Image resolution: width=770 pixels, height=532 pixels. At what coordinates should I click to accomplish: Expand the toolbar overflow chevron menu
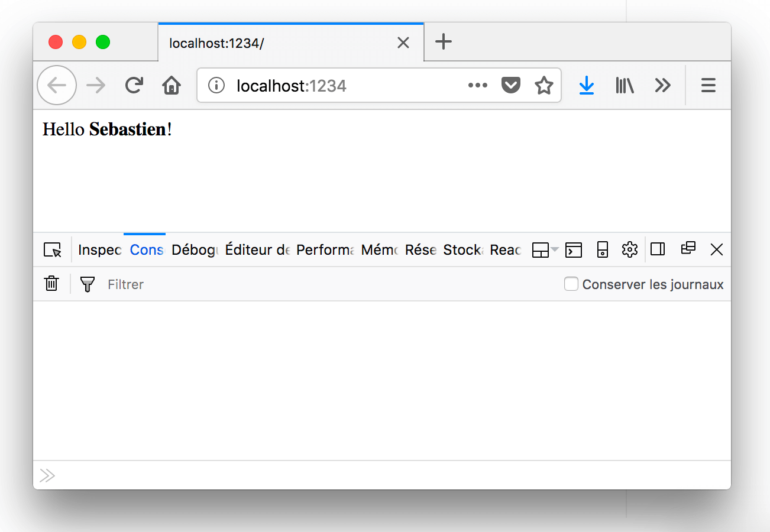(x=663, y=86)
